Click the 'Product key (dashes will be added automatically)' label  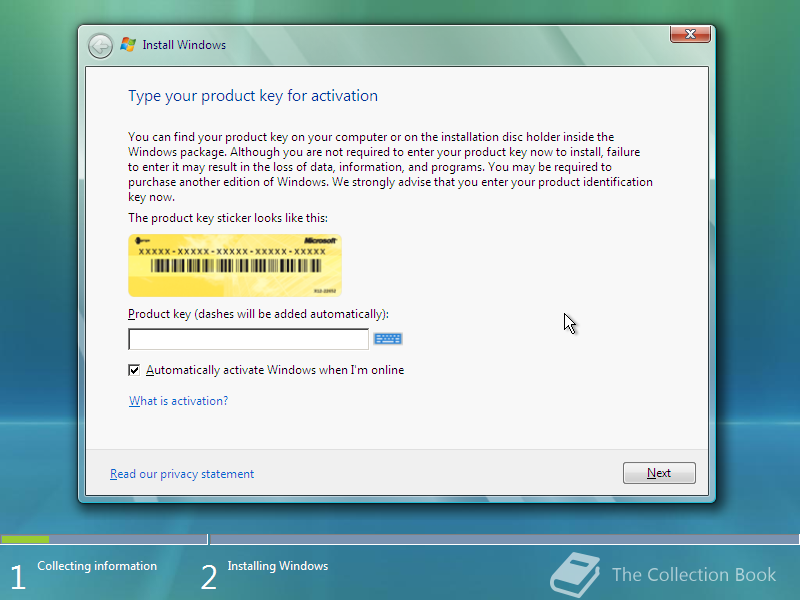258,314
